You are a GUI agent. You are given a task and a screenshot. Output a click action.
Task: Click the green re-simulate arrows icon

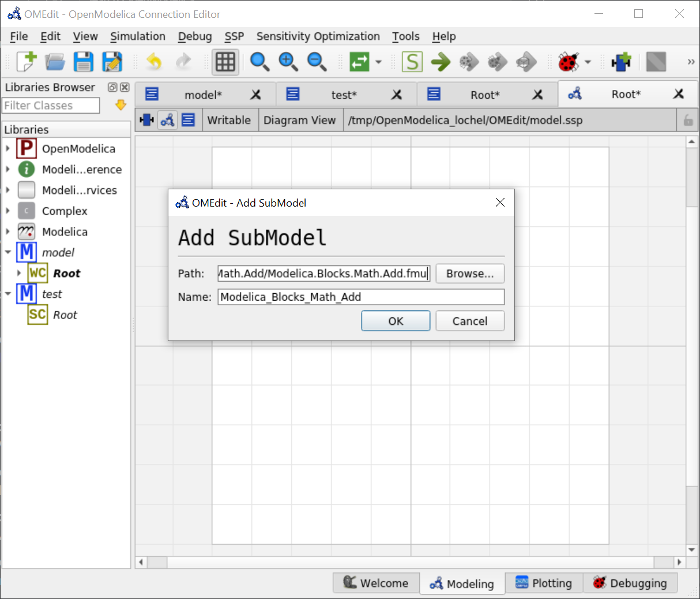pos(359,62)
